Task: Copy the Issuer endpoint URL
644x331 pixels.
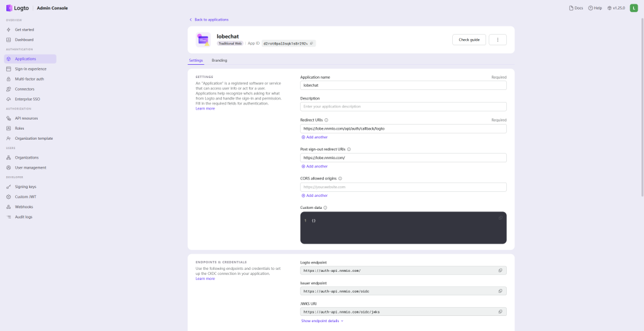Action: 500,291
